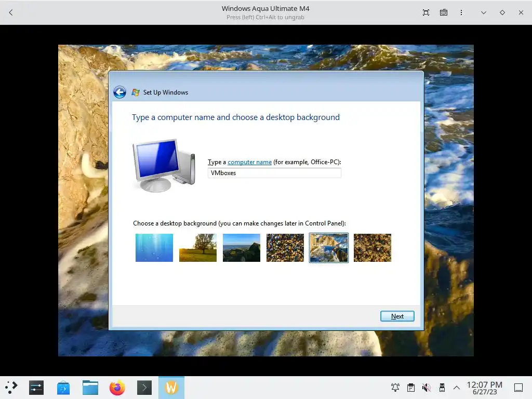Expand hidden system tray icons arrow
Screen dimensions: 532x399
pyautogui.click(x=457, y=388)
